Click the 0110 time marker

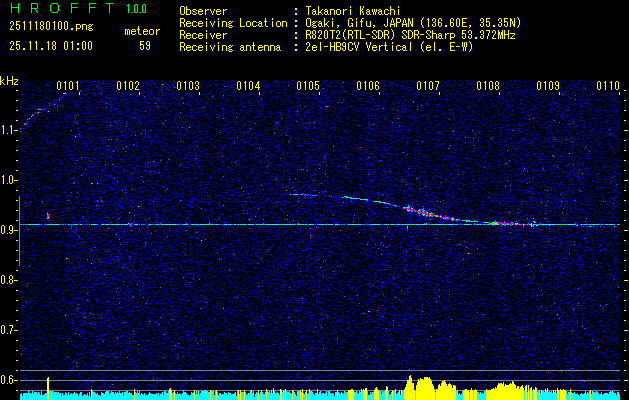click(x=608, y=86)
